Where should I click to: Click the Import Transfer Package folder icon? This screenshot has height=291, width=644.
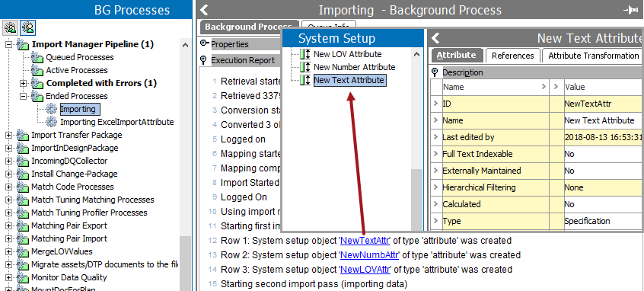[23, 136]
